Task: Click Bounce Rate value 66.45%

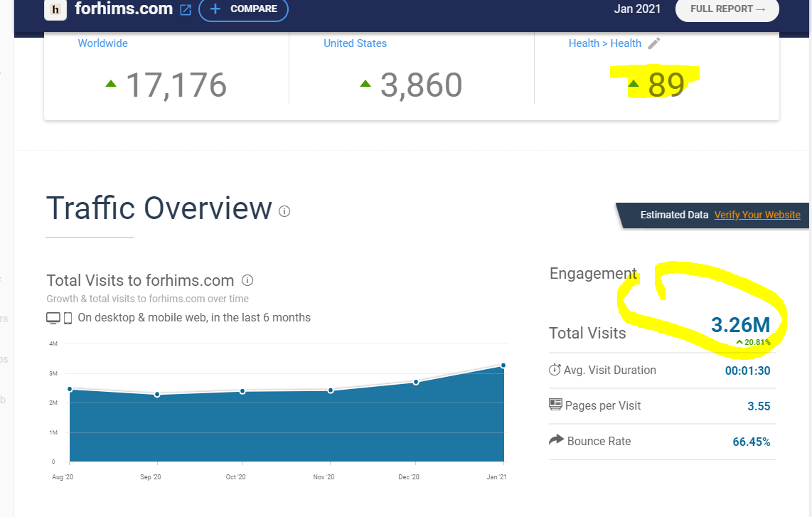Action: 752,442
